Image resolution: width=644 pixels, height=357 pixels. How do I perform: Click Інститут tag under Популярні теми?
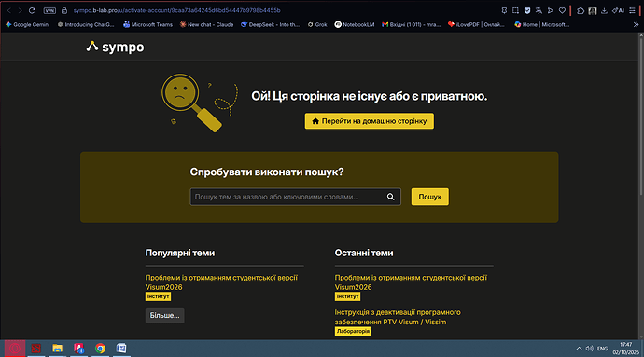158,296
